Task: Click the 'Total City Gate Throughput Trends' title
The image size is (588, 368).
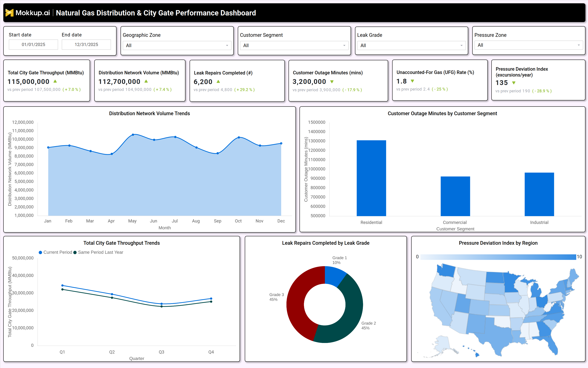Action: [121, 243]
